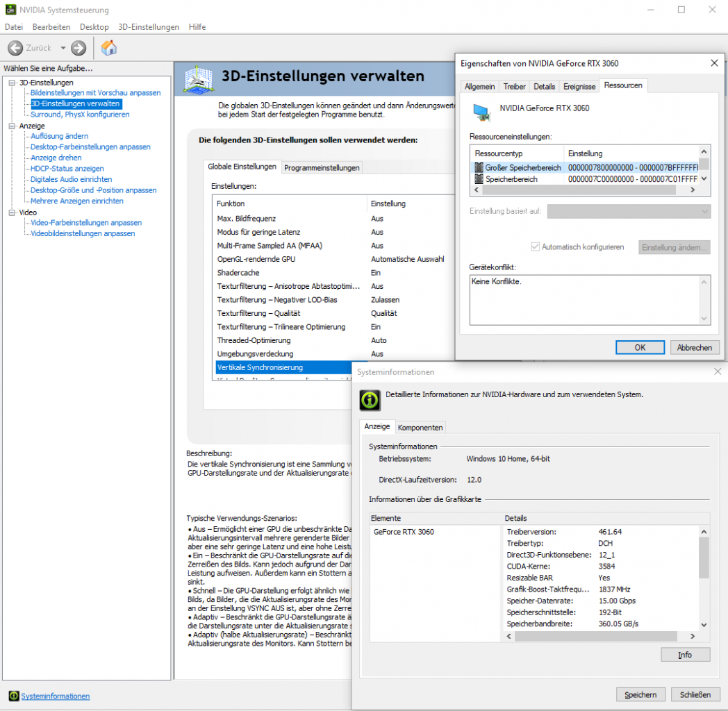Close the Systeminformationen dialog with the X
728x711 pixels.
point(718,371)
